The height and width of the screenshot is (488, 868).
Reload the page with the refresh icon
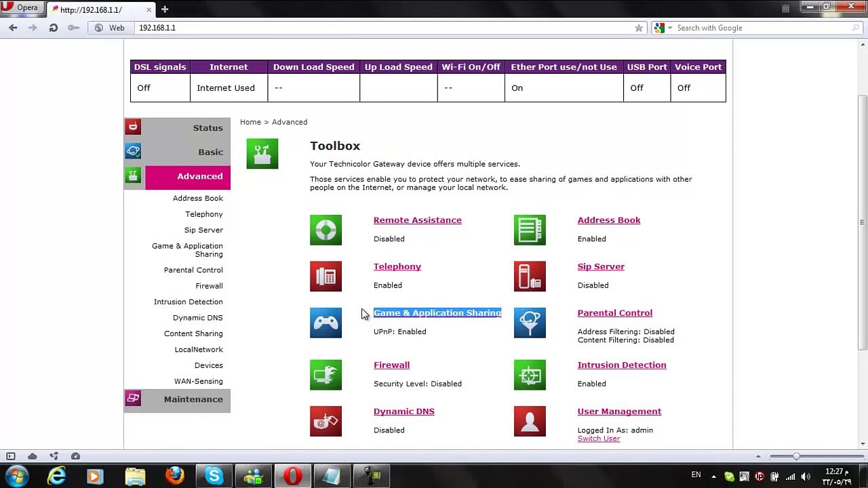[53, 28]
